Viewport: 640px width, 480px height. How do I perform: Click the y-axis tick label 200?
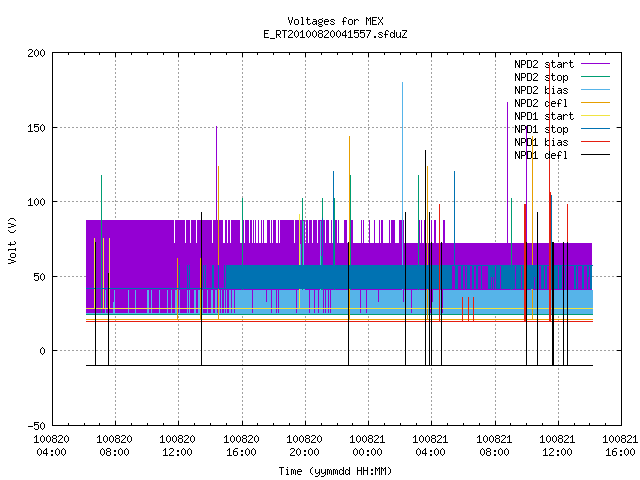[36, 53]
